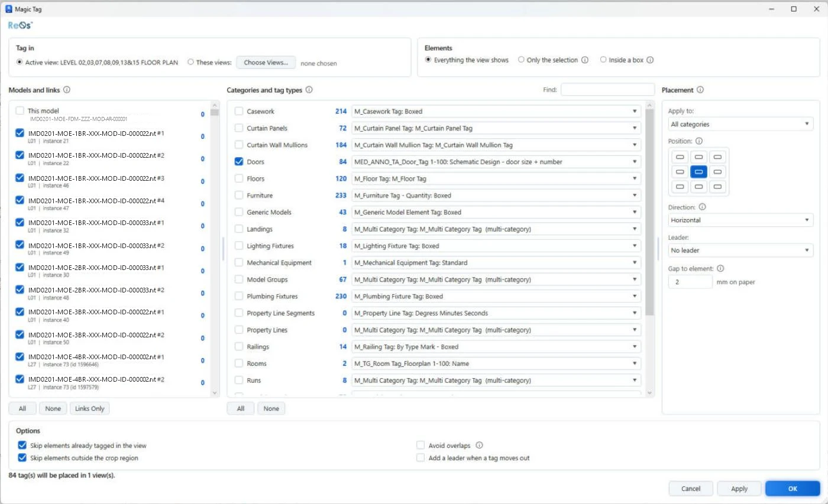Viewport: 828px width, 504px height.
Task: Click the Cancel button
Action: [691, 489]
